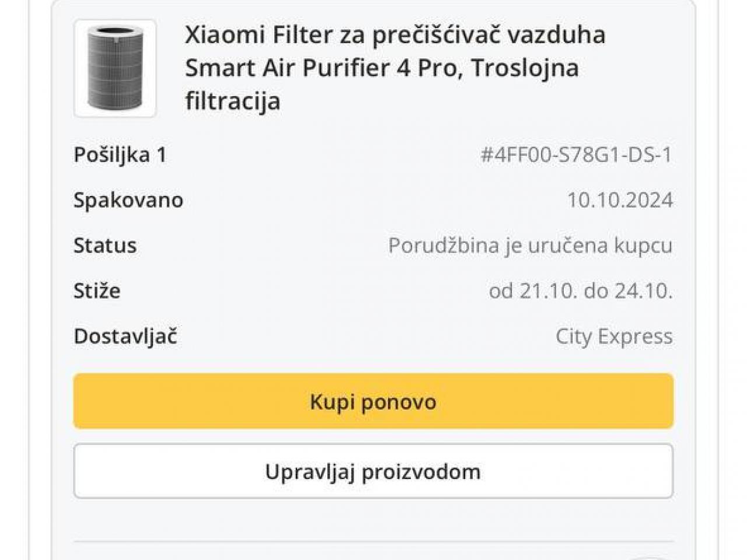The height and width of the screenshot is (560, 747).
Task: Click the divider line below Upravljaj proizvodom
Action: click(x=373, y=542)
